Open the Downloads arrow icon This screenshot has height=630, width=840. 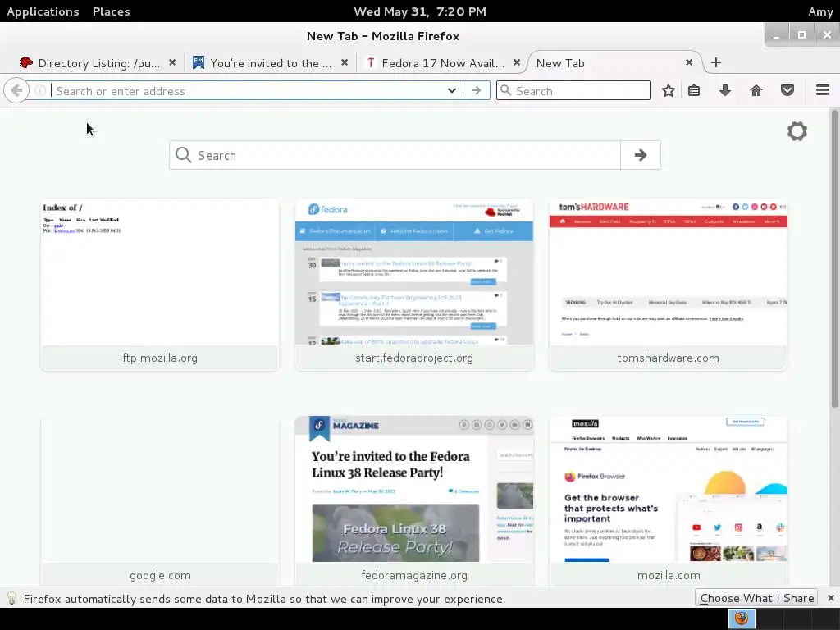click(x=725, y=90)
